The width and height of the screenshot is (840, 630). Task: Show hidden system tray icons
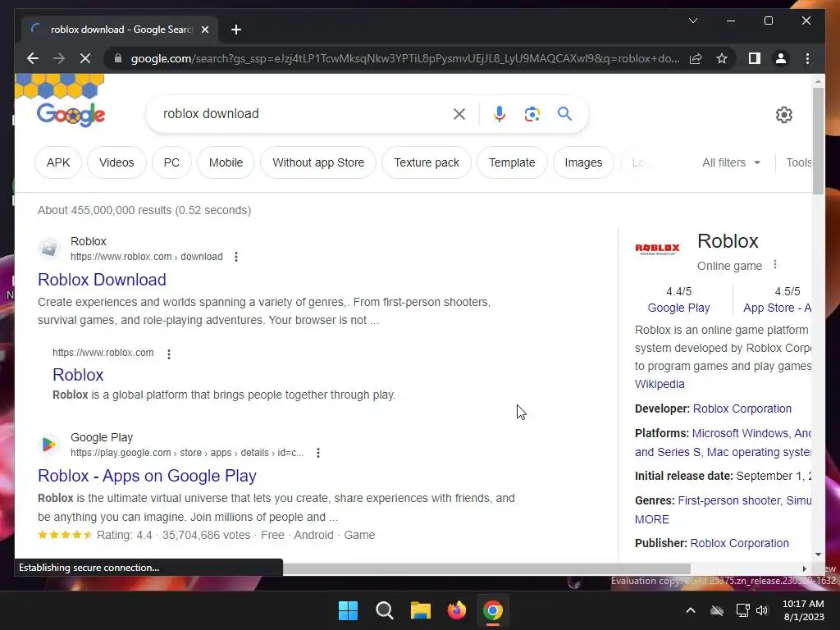pyautogui.click(x=691, y=610)
